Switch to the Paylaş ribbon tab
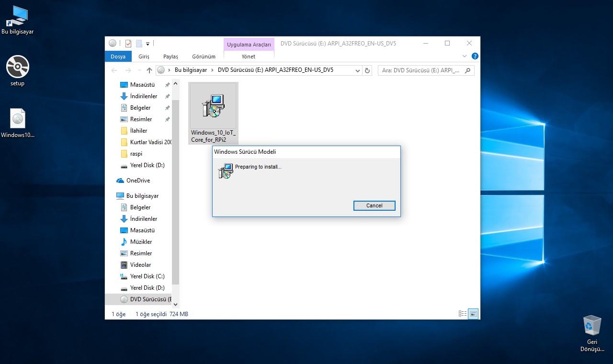This screenshot has height=364, width=613. (x=170, y=57)
